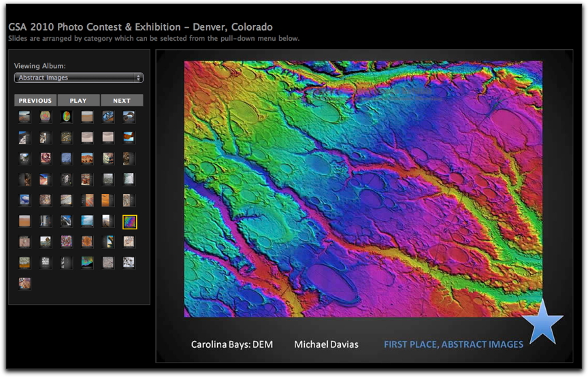Click the blue first-place star icon
The height and width of the screenshot is (377, 588).
(542, 322)
